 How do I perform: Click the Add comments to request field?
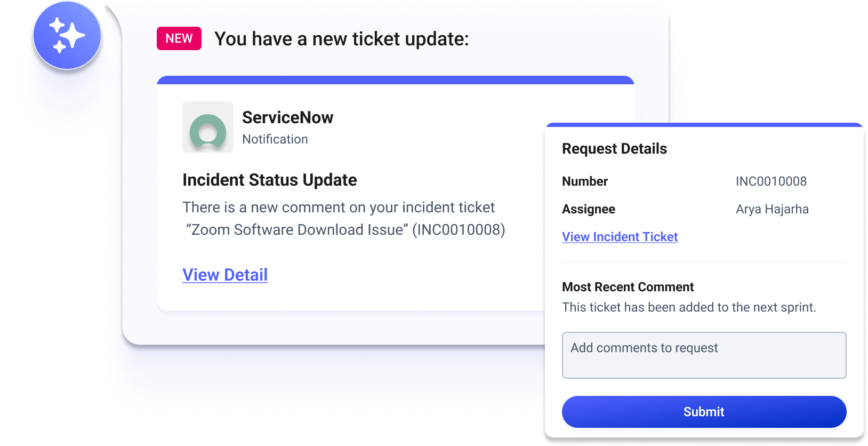pos(704,355)
